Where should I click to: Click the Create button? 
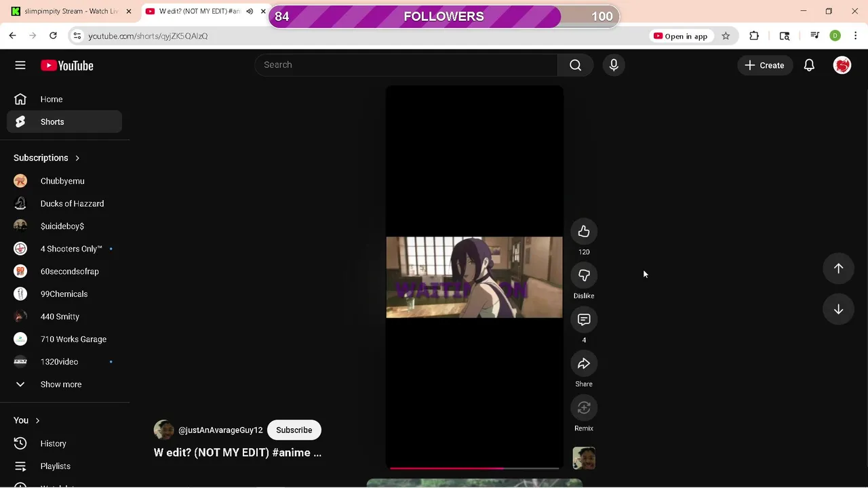coord(765,65)
